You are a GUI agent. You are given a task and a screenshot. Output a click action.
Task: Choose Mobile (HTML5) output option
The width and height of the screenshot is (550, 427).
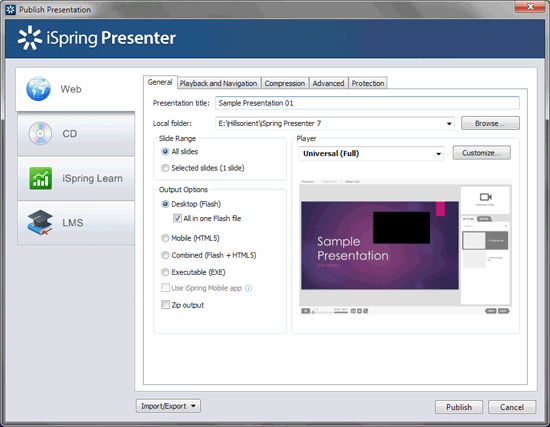[x=165, y=238]
